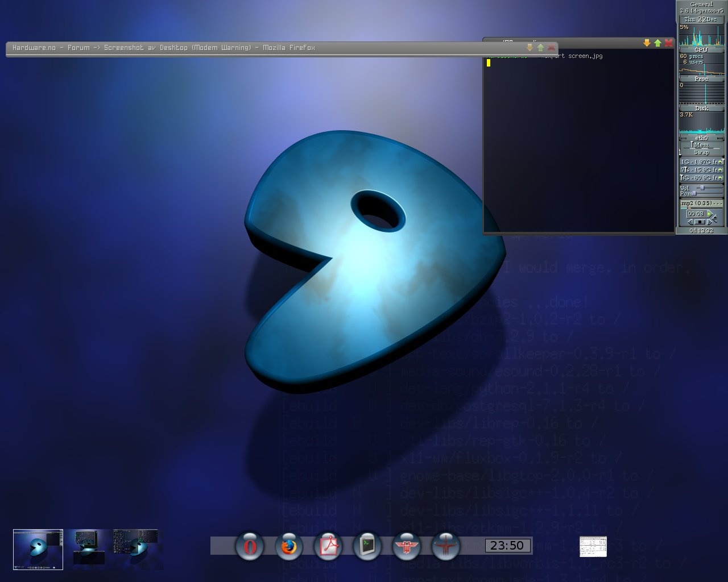Click the last Quake icon in dock
The height and width of the screenshot is (582, 728).
pyautogui.click(x=445, y=546)
